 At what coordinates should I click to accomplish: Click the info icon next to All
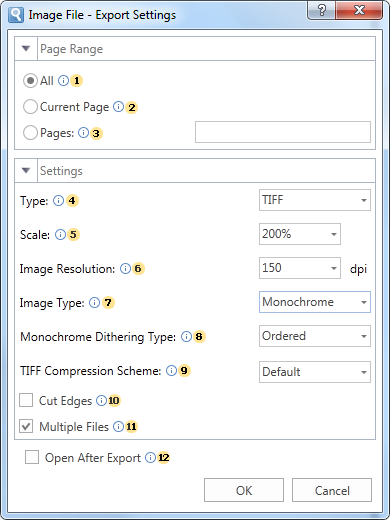[63, 80]
